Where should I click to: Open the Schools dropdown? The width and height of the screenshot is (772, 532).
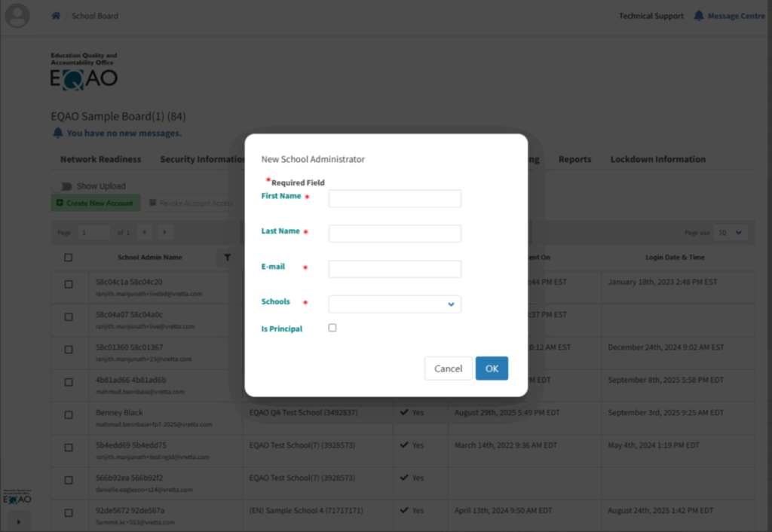tap(394, 304)
